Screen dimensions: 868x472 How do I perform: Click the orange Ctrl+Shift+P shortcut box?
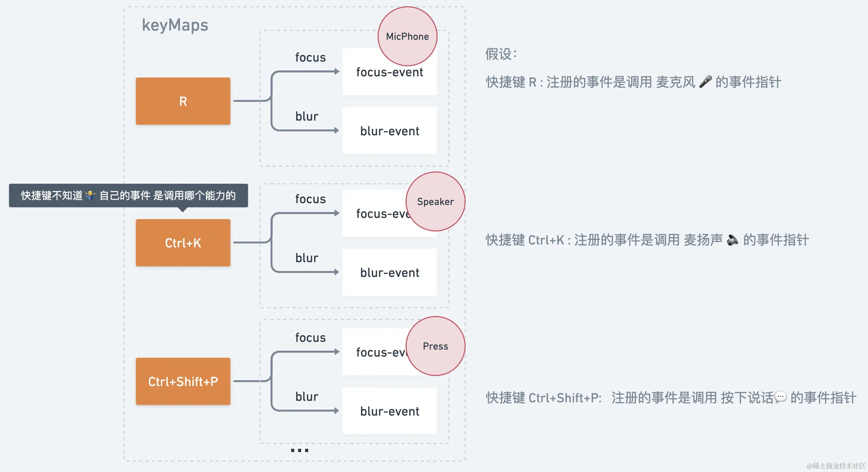(183, 381)
